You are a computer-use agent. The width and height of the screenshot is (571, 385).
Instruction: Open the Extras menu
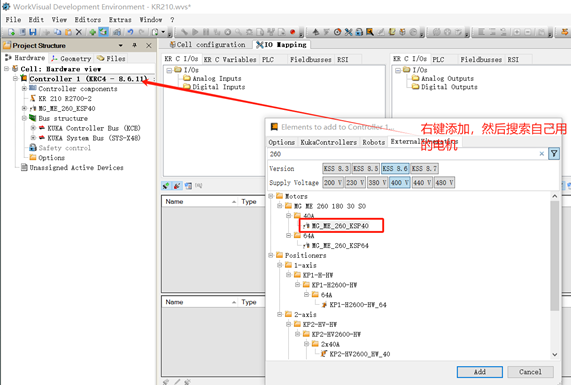pyautogui.click(x=120, y=20)
